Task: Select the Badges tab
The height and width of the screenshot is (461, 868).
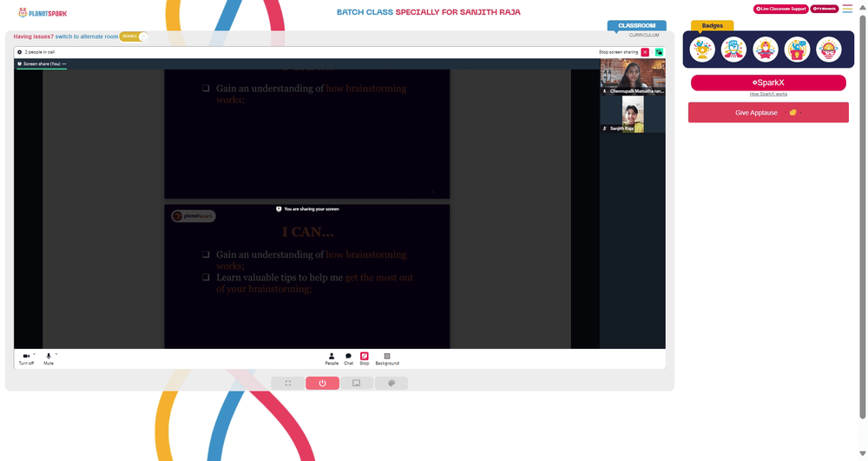Action: pos(712,25)
